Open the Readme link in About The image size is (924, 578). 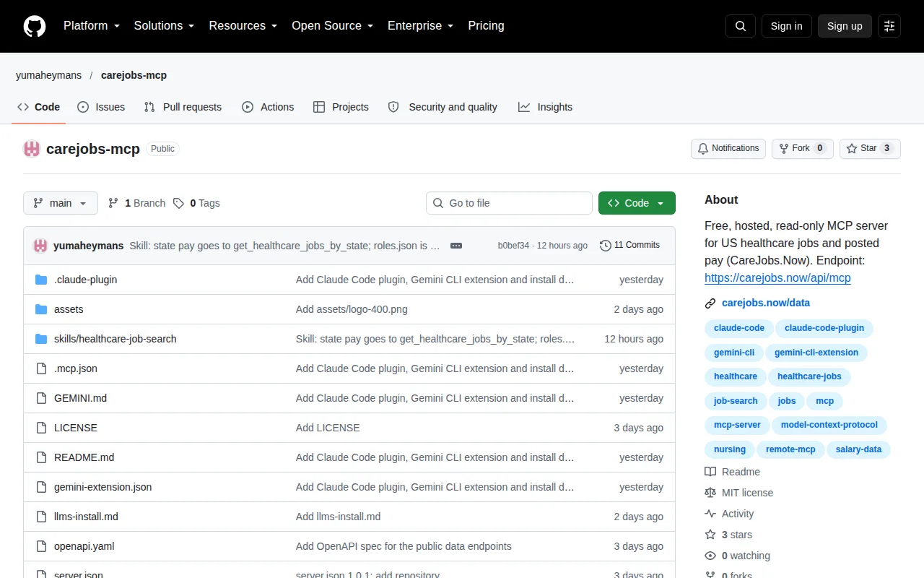(732, 472)
